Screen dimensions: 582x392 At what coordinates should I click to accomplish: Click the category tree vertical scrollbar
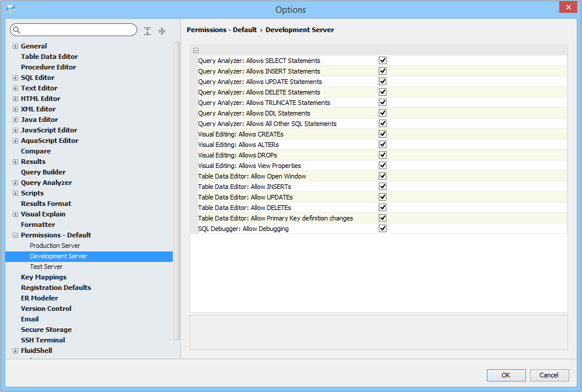(x=177, y=191)
